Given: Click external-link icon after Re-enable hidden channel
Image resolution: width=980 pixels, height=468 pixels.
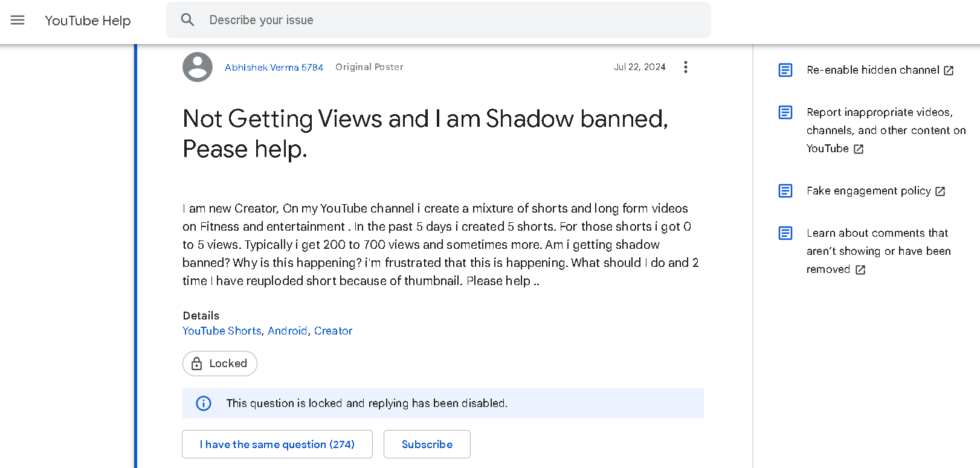Looking at the screenshot, I should (x=949, y=71).
